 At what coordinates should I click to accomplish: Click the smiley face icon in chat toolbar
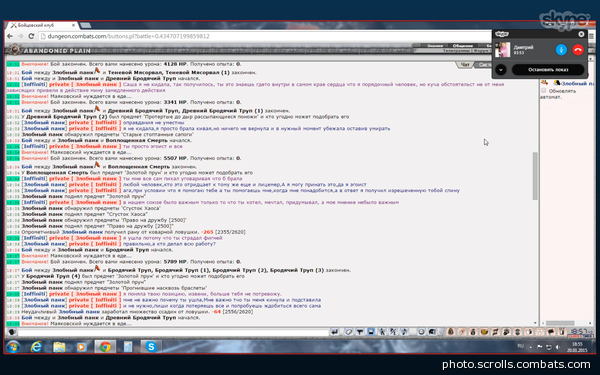[421, 332]
